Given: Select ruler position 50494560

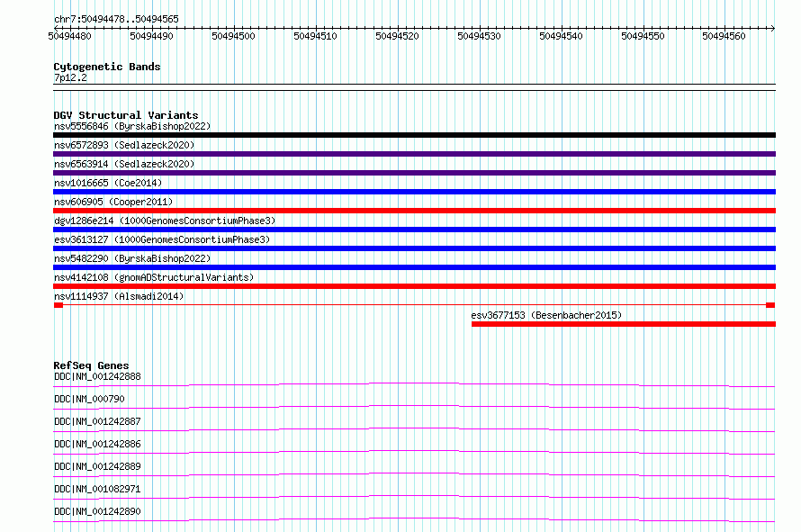Looking at the screenshot, I should tap(724, 36).
